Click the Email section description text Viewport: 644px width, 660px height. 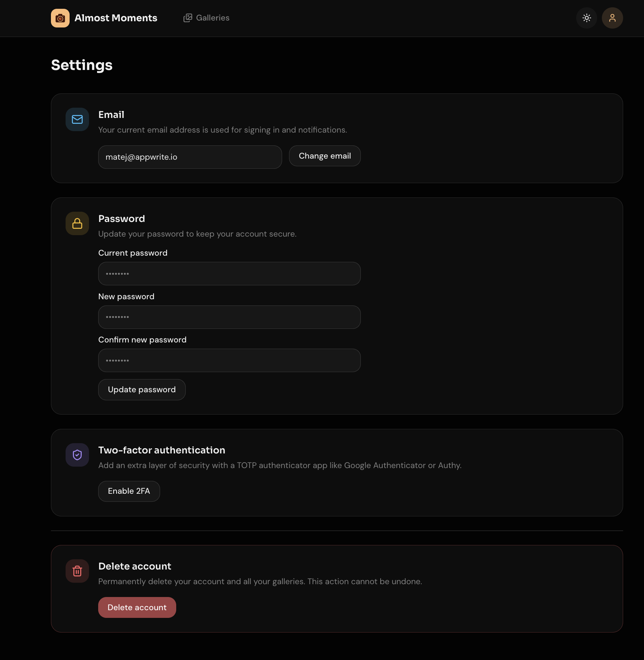click(222, 130)
